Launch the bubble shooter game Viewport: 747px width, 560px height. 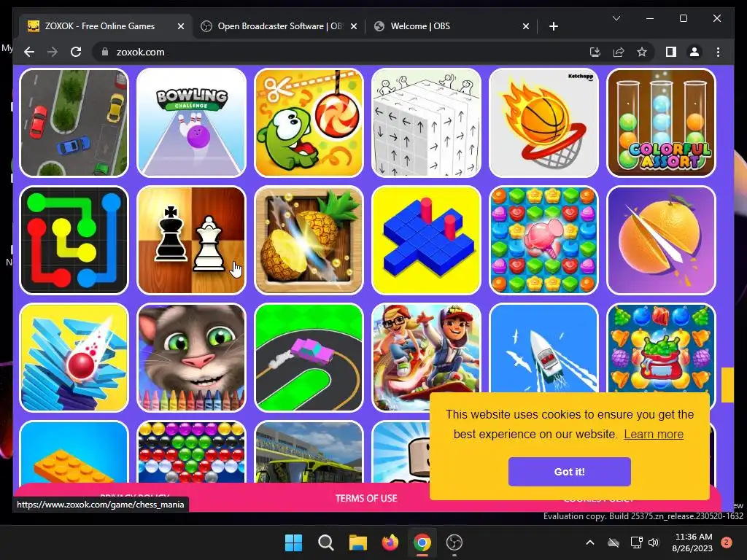(192, 452)
